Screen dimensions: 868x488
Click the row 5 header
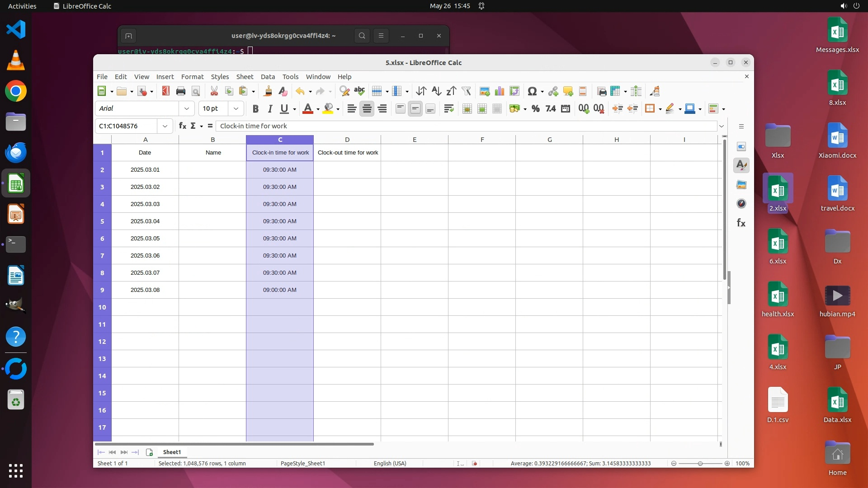click(x=102, y=221)
